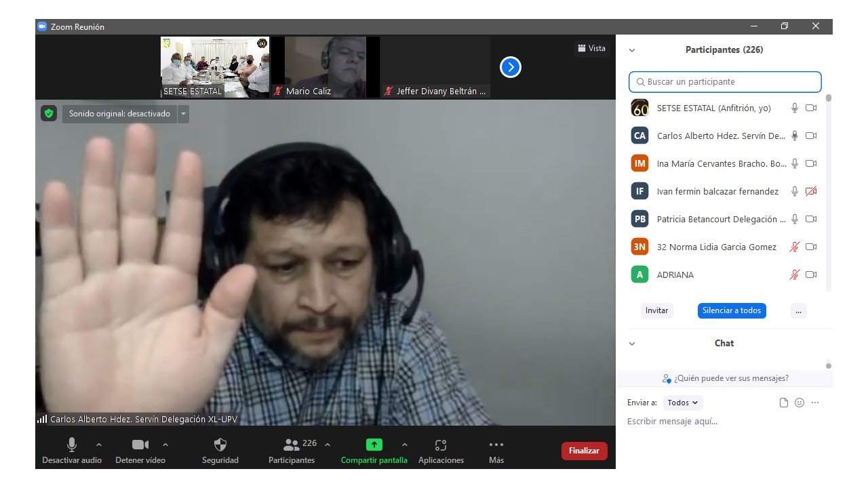Open ¿Quién puede ver sus mensajes? link

tap(726, 378)
